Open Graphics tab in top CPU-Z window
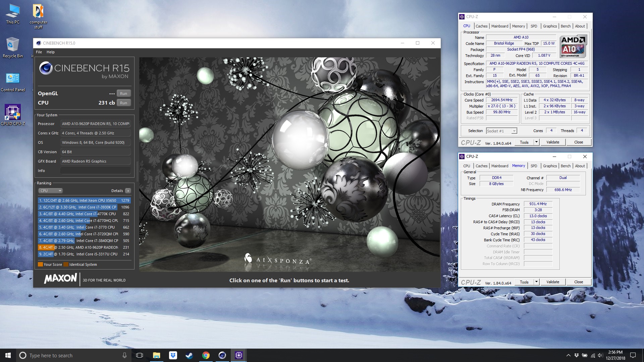The width and height of the screenshot is (644, 362). [x=550, y=26]
